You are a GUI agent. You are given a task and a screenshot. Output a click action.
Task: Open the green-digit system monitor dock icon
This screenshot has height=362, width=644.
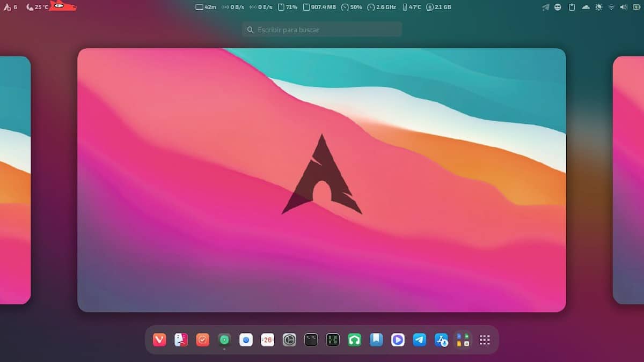(x=333, y=339)
